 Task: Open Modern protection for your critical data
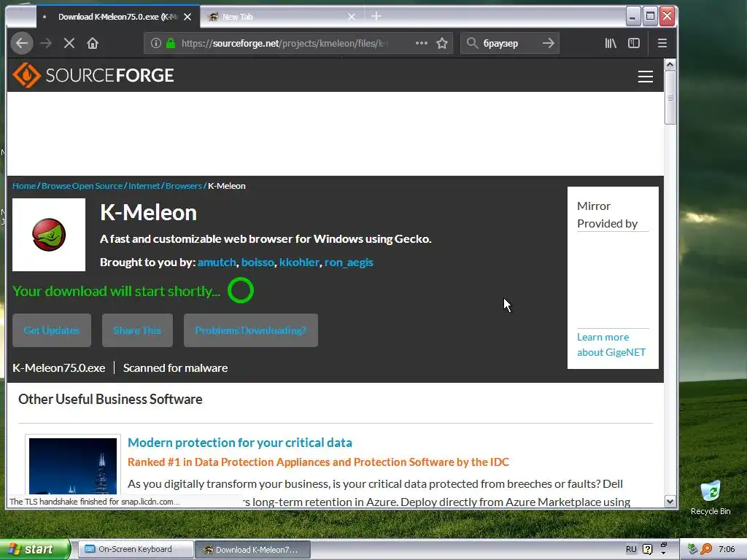239,443
